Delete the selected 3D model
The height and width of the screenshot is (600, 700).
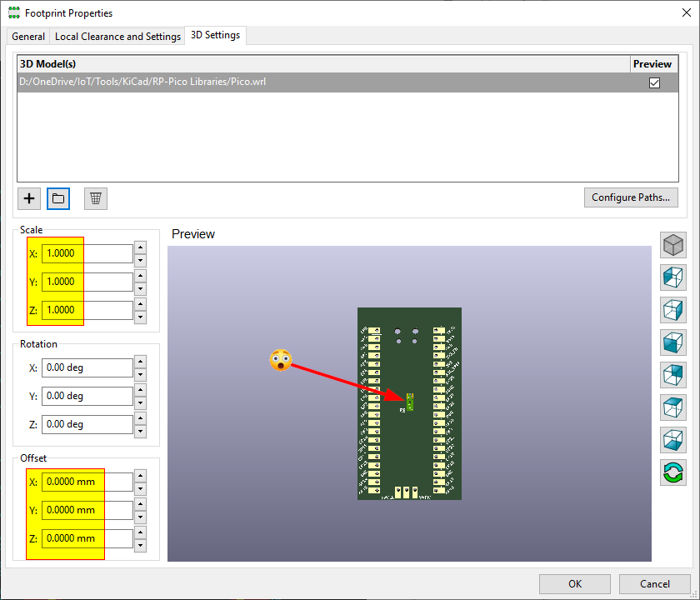pos(95,198)
